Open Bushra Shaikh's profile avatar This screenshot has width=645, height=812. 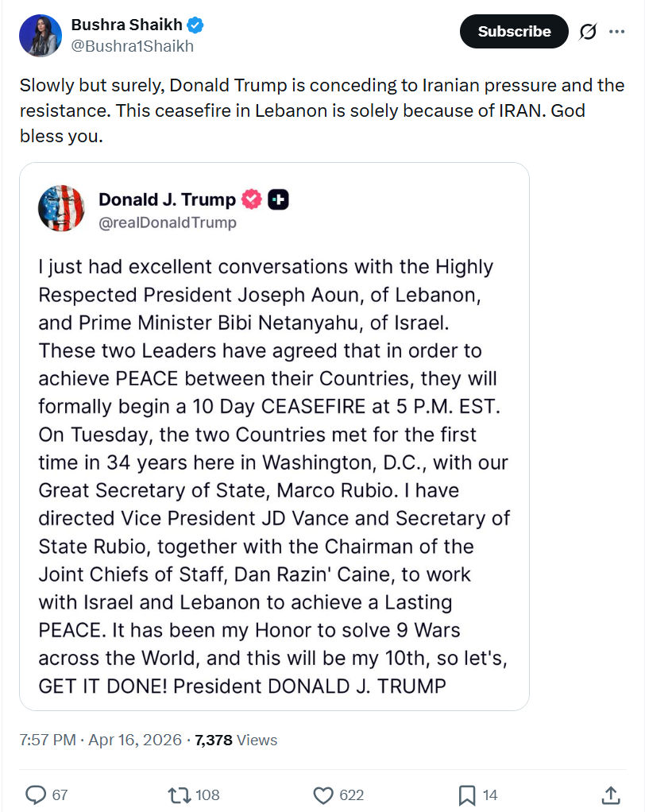tap(41, 35)
